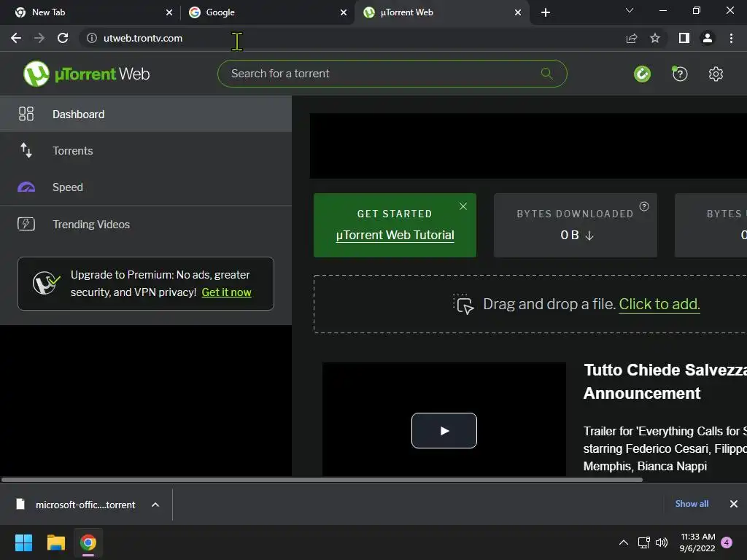
Task: Click Show all downloads
Action: (x=692, y=504)
